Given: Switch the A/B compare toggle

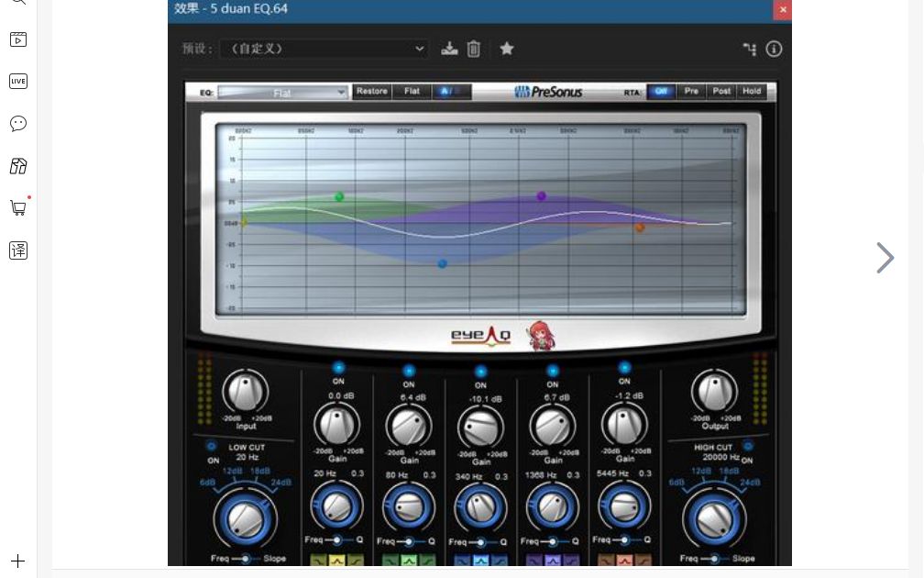Looking at the screenshot, I should click(452, 92).
